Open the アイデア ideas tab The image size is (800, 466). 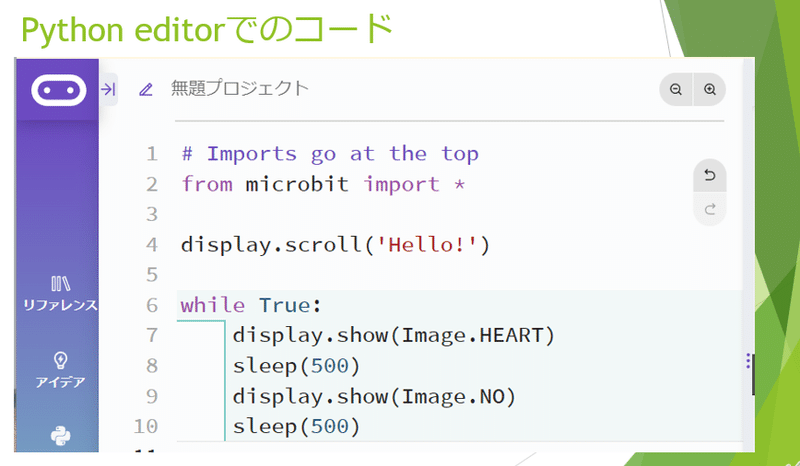click(x=60, y=371)
